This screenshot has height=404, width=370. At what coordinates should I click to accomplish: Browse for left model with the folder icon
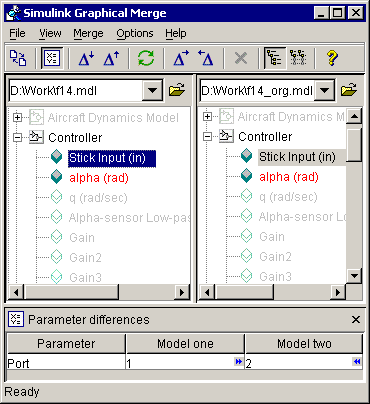(177, 90)
